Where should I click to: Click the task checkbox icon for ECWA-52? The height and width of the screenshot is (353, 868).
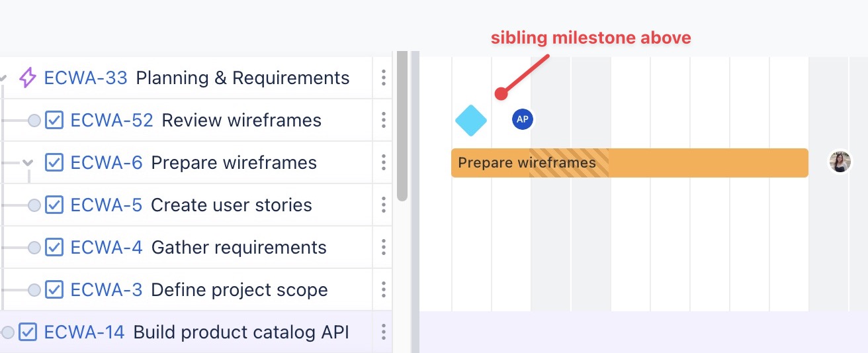pyautogui.click(x=54, y=120)
